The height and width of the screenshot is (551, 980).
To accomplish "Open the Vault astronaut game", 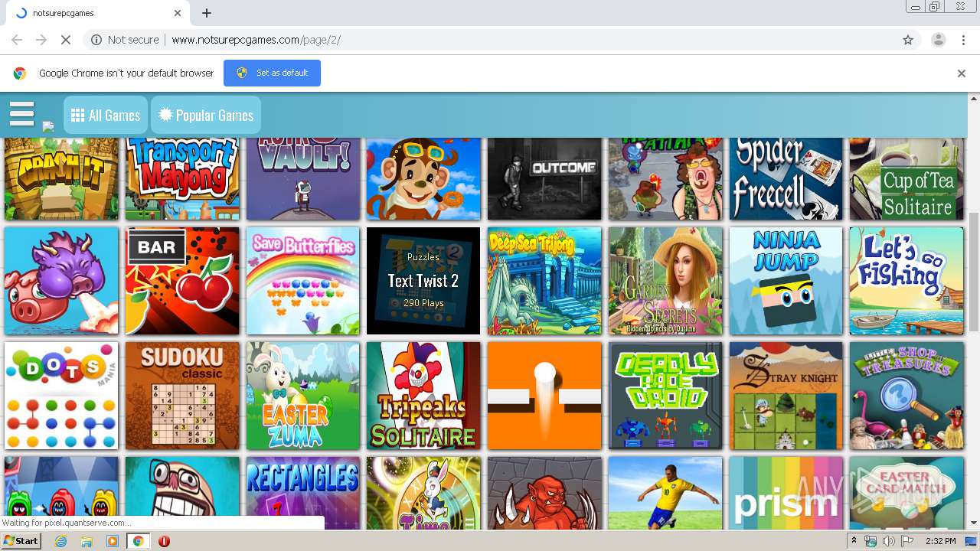I will click(x=303, y=178).
